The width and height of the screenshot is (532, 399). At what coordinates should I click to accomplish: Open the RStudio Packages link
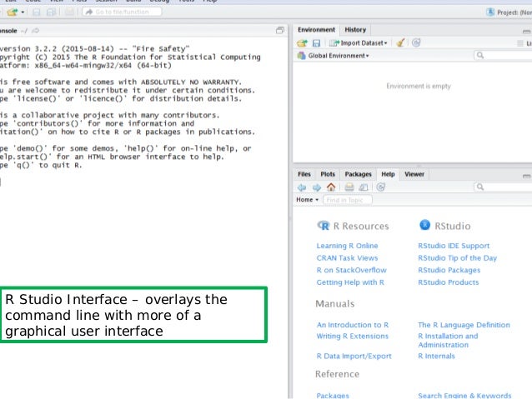pyautogui.click(x=449, y=270)
